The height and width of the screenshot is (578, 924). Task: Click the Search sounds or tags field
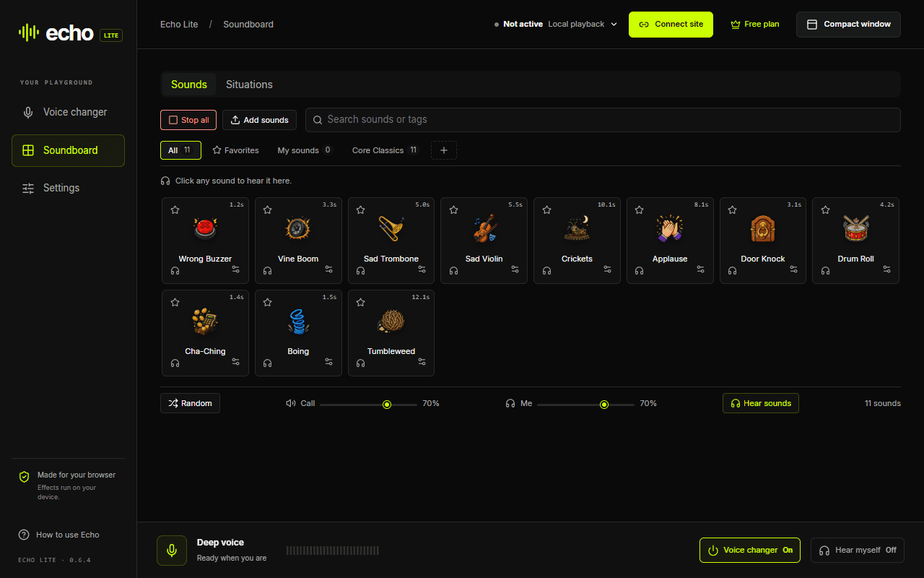coord(603,120)
